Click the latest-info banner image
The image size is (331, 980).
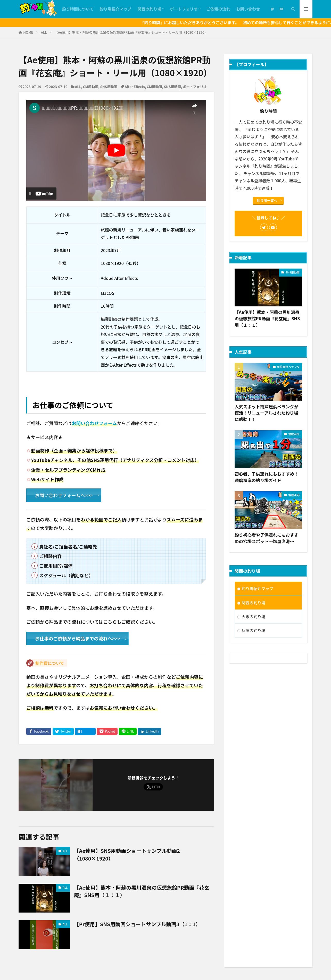tap(56, 785)
